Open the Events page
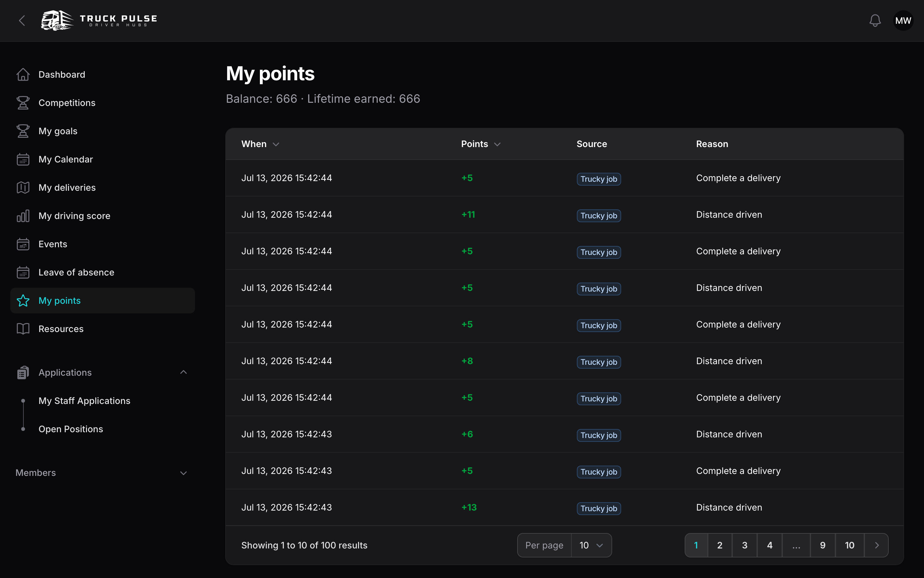The image size is (924, 578). click(x=103, y=244)
